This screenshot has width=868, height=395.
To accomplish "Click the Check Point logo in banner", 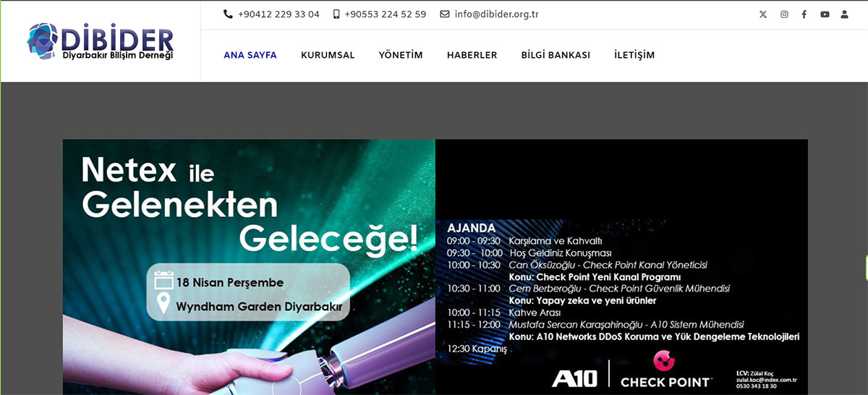I will click(666, 369).
